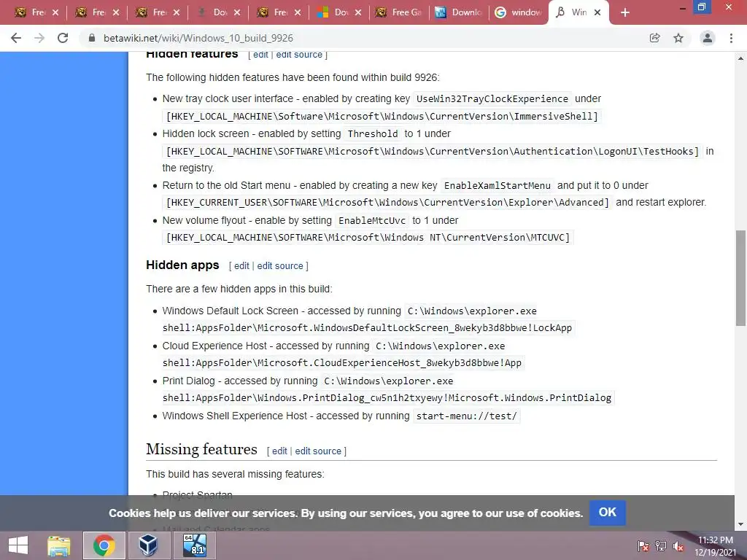Click the Chrome taskbar icon
Screen dimensions: 747x560
coord(104,545)
